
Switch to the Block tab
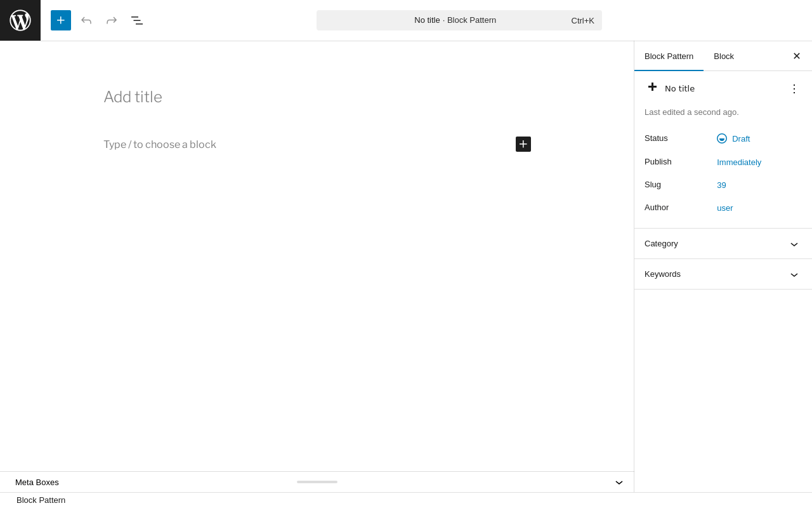pyautogui.click(x=724, y=56)
